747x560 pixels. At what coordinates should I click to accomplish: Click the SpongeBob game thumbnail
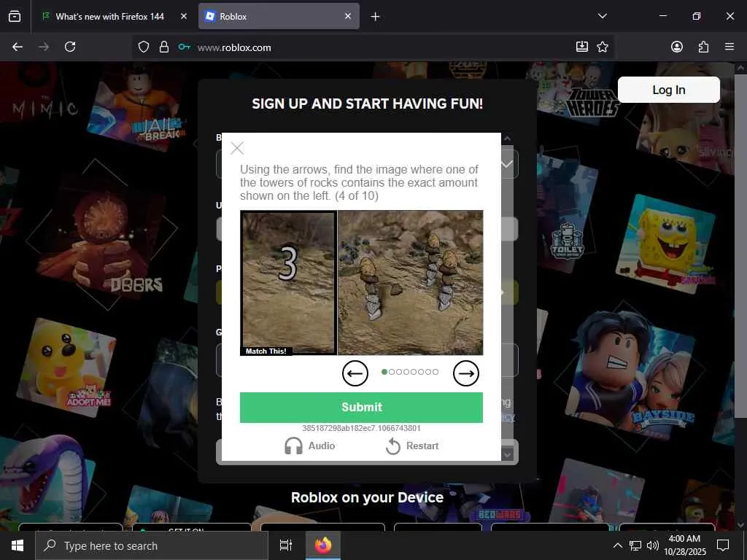coord(665,243)
